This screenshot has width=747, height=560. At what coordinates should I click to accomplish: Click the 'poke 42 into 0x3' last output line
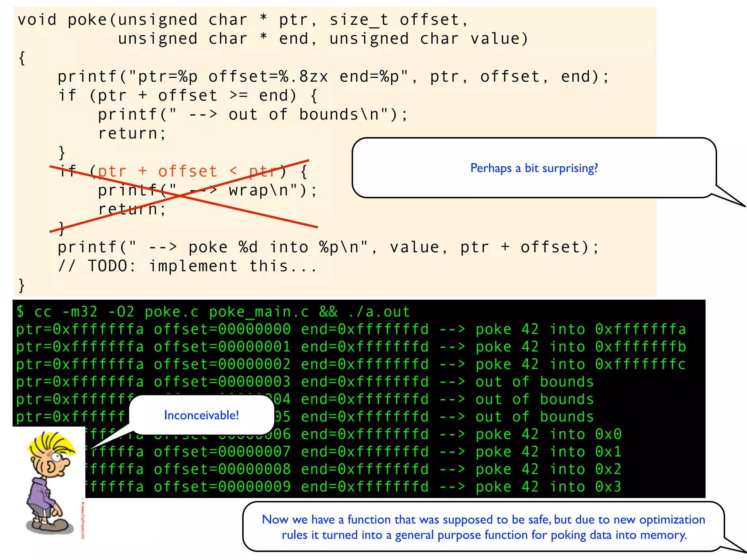pos(548,487)
